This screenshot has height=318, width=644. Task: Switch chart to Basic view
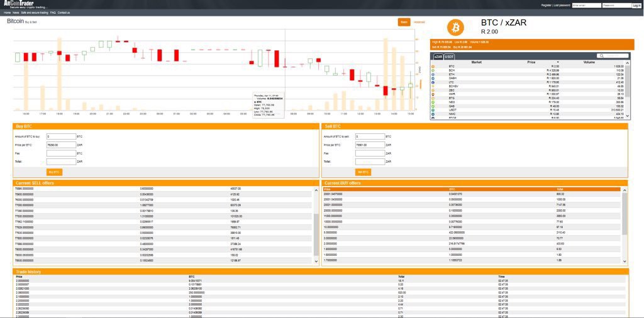pyautogui.click(x=404, y=22)
